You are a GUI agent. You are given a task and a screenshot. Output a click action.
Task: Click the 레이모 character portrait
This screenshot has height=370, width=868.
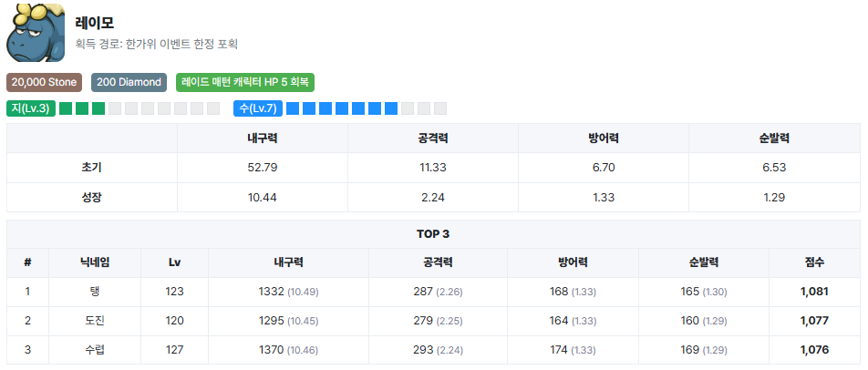pyautogui.click(x=36, y=33)
